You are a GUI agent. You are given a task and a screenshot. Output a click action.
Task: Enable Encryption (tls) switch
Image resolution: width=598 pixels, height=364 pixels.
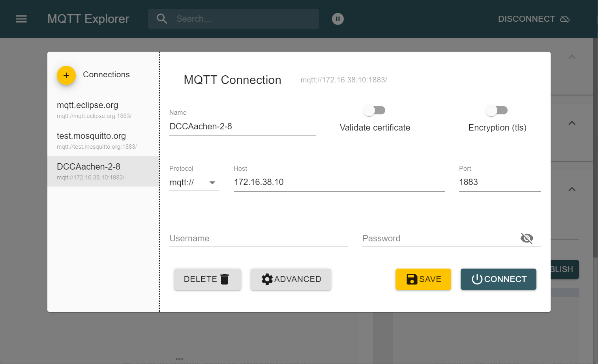[497, 110]
